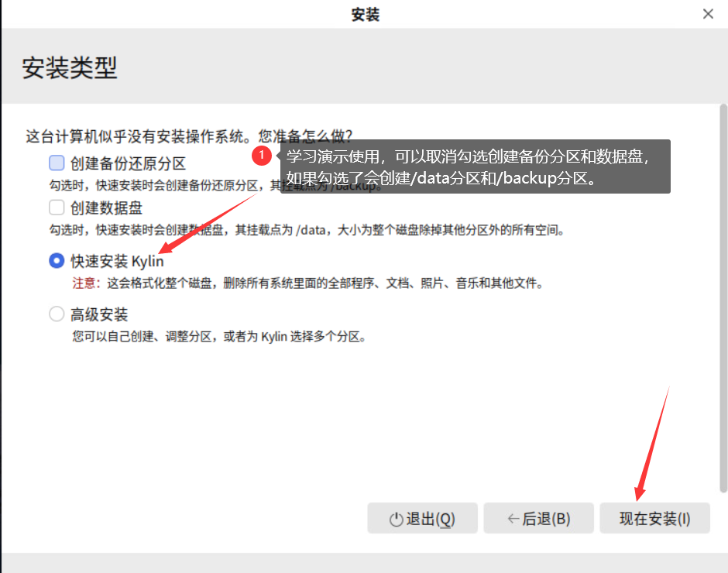Select the 快速安装 Kylin radio option
728x573 pixels.
pos(57,260)
